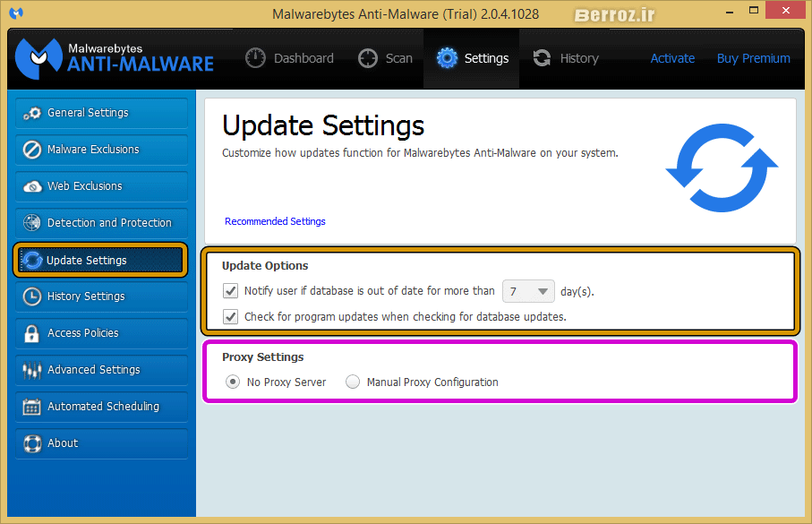The height and width of the screenshot is (524, 812).
Task: Click the Scan crosshair icon
Action: pyautogui.click(x=368, y=58)
